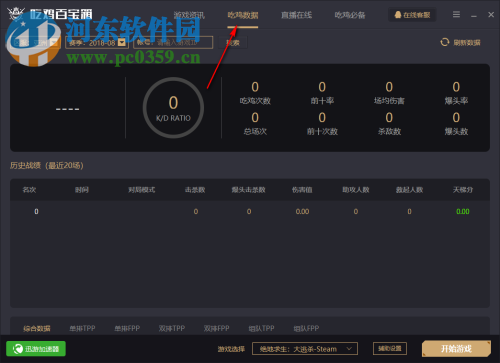Click the 杀敌数 stat label
Screen dimensions: 500x363
pos(389,131)
